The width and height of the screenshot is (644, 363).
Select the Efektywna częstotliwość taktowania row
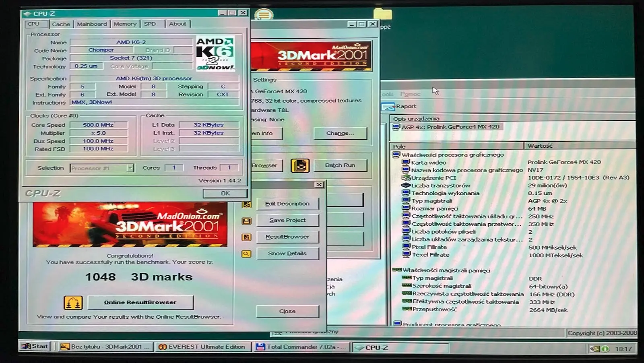465,302
